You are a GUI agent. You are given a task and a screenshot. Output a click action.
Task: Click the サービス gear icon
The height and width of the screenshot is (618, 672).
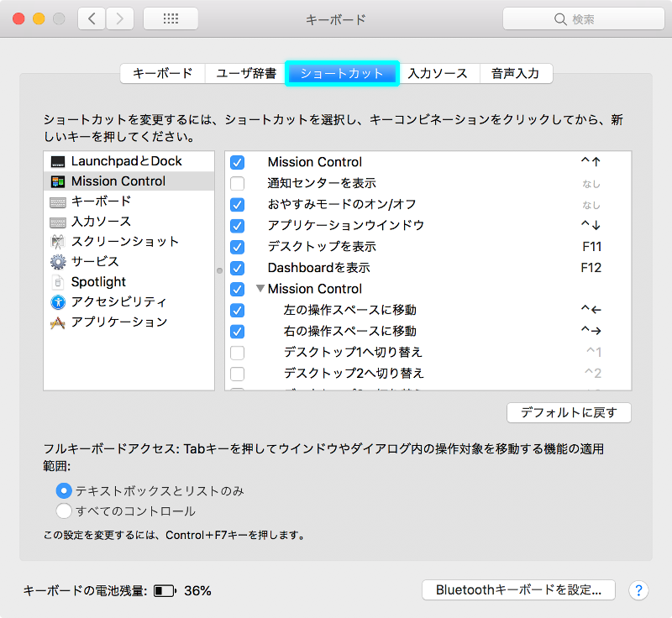[58, 262]
